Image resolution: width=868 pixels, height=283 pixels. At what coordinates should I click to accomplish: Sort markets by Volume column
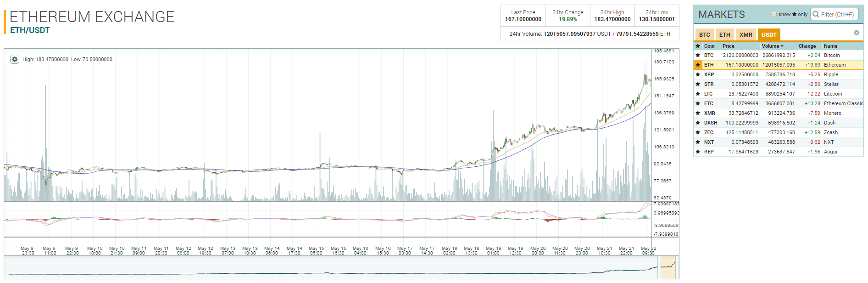773,46
